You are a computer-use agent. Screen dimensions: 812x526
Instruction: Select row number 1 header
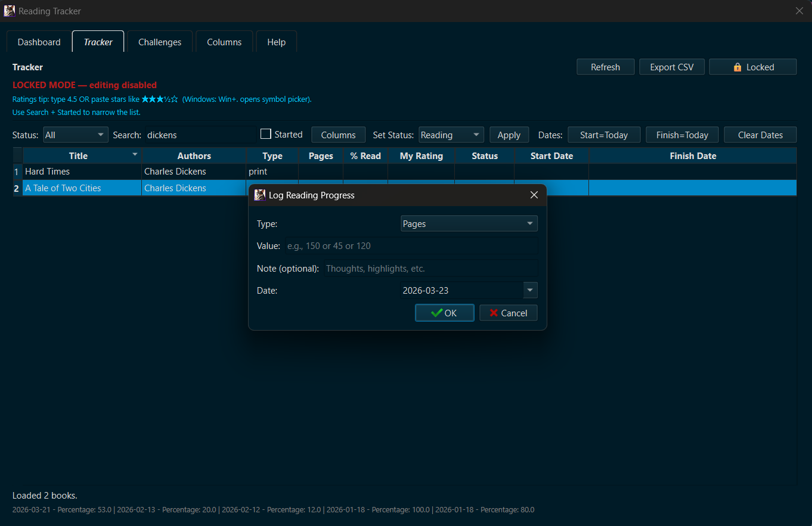click(x=17, y=172)
